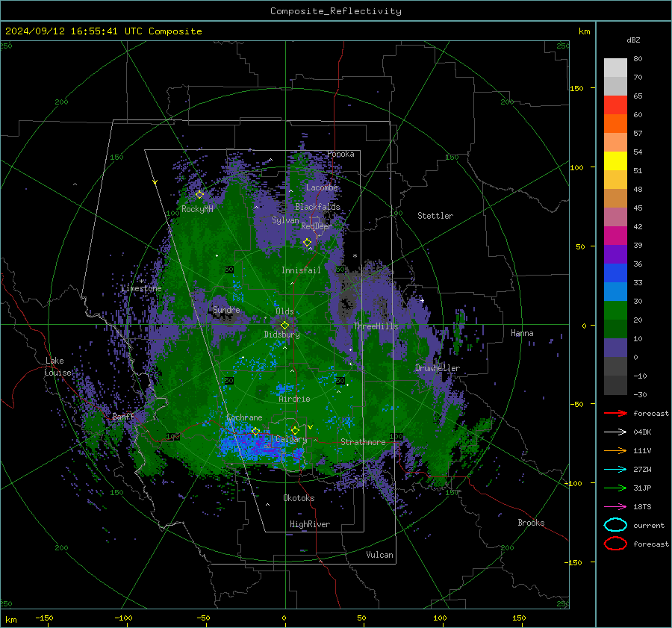Click the Lake Louise label
Viewport: 672px width, 628px height.
[58, 367]
